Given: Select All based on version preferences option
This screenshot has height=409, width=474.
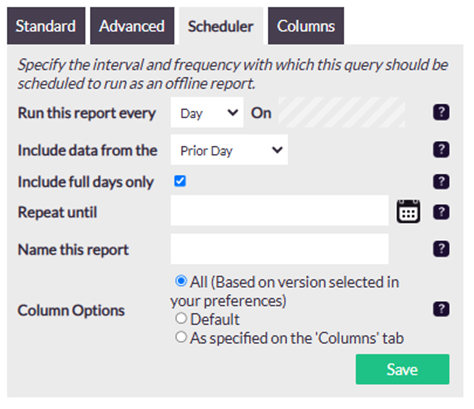Looking at the screenshot, I should coord(181,281).
